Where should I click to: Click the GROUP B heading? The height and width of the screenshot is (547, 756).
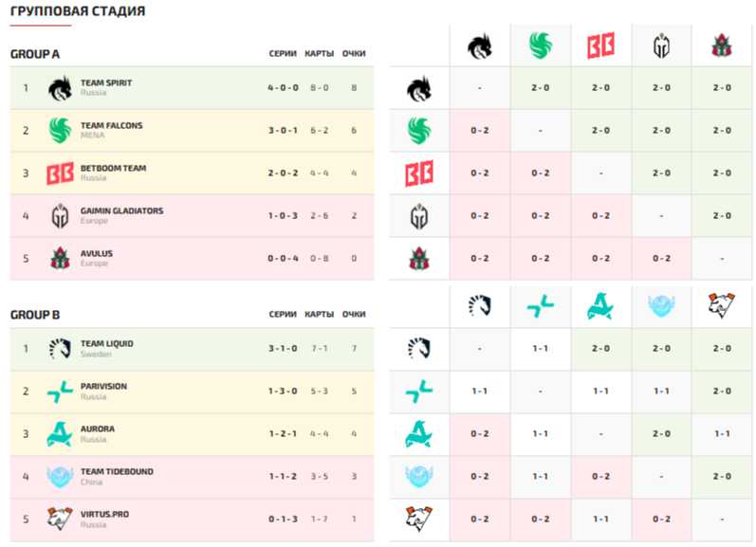pos(35,315)
